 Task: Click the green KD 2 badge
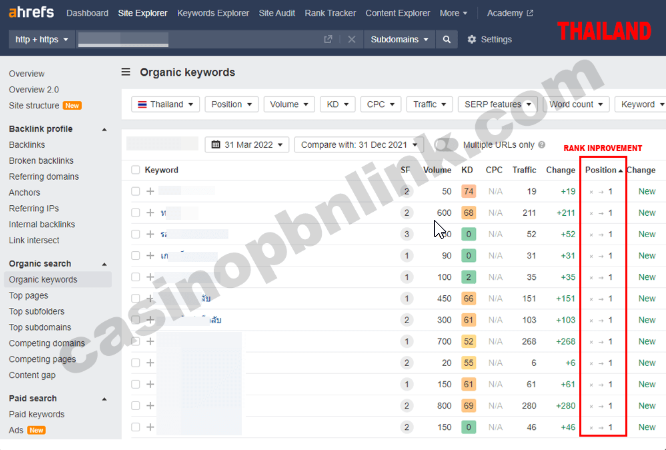468,277
